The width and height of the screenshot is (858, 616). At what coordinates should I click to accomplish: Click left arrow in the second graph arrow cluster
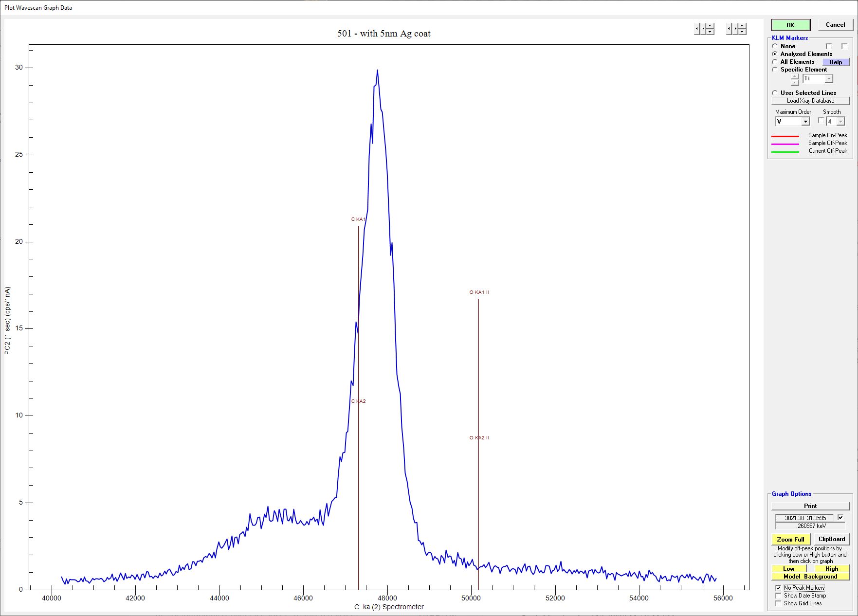click(729, 29)
